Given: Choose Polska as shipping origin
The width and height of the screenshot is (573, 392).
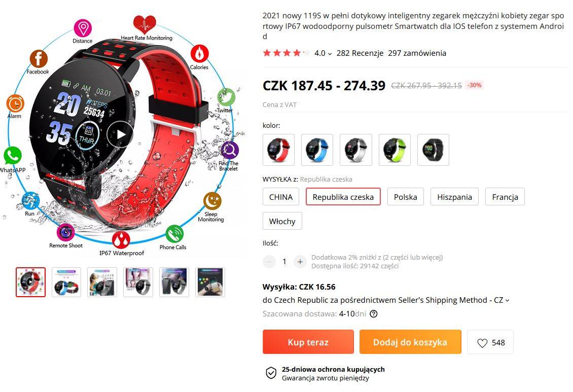Looking at the screenshot, I should coord(405,197).
